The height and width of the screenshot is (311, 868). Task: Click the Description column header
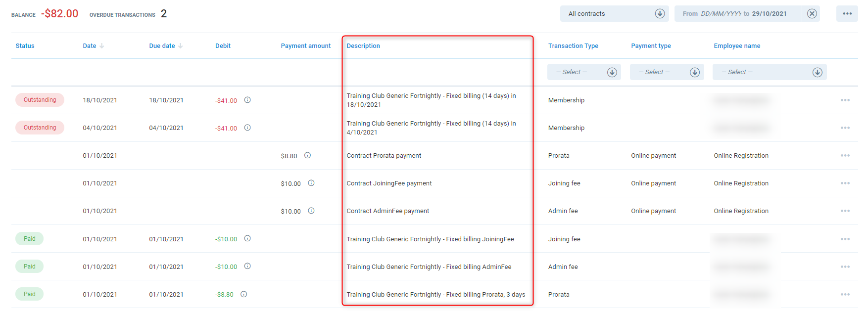(x=363, y=46)
